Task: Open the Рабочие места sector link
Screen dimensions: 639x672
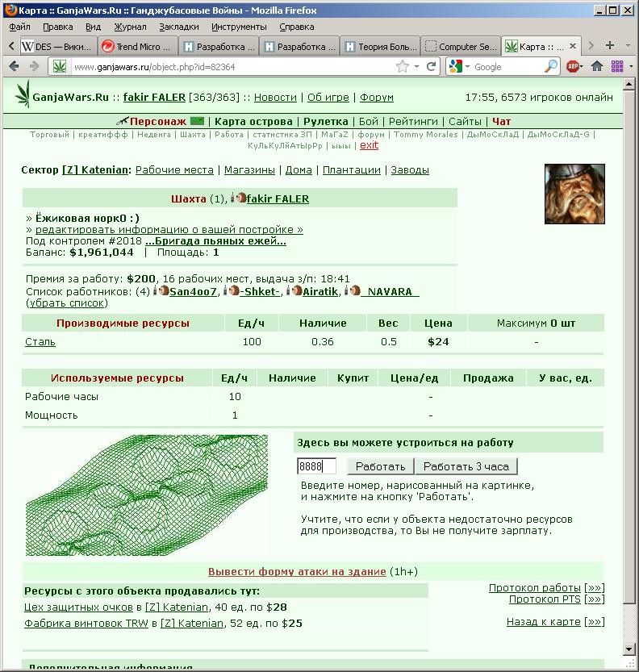Action: pyautogui.click(x=174, y=169)
